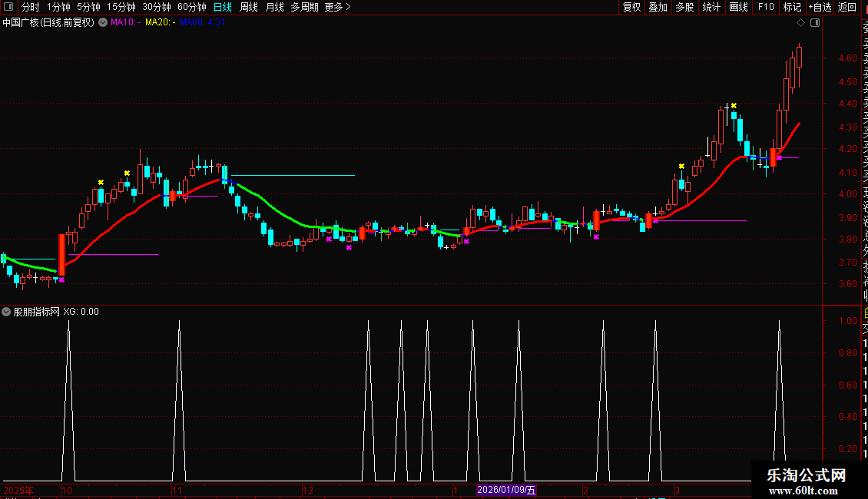Click the 叠加 overlay button
Image resolution: width=868 pixels, height=499 pixels.
(x=658, y=7)
